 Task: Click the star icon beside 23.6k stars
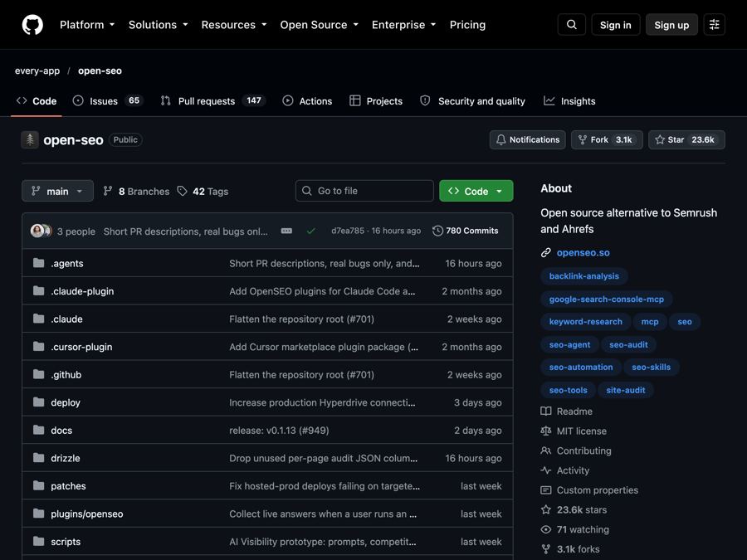point(546,509)
